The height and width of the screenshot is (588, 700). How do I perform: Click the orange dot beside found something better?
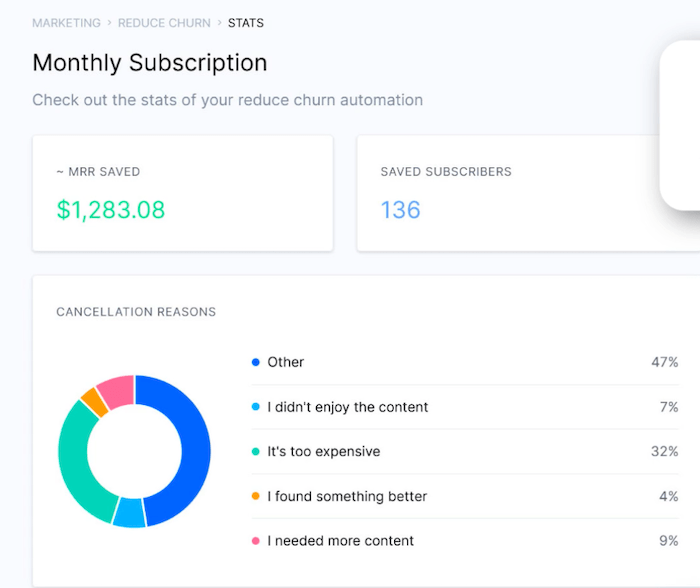click(x=256, y=496)
